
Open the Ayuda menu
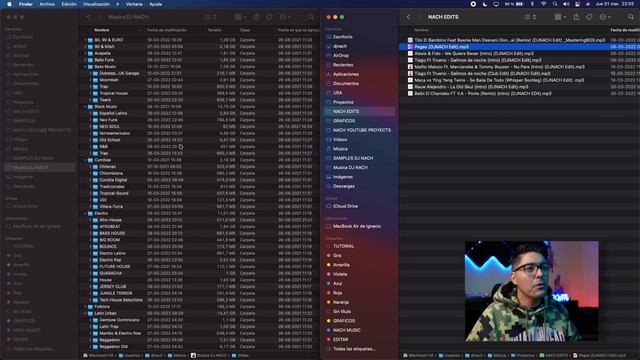pyautogui.click(x=156, y=4)
